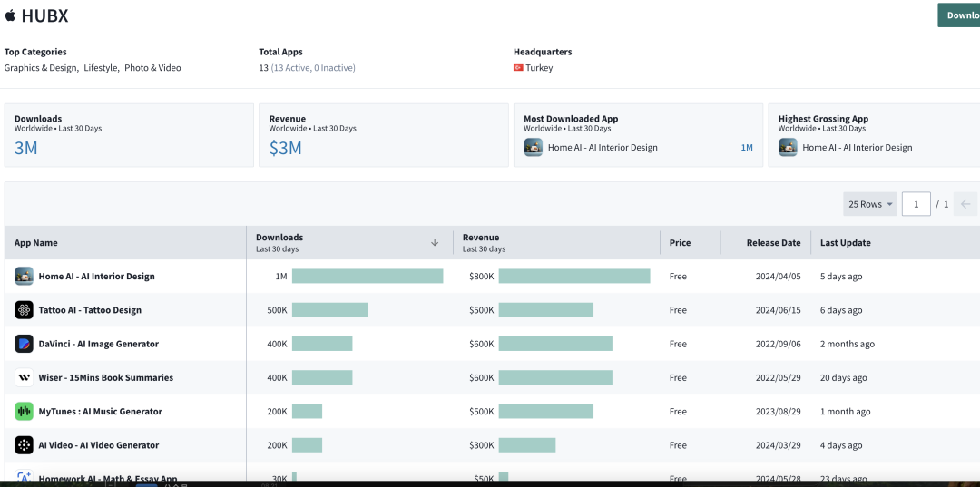Image resolution: width=980 pixels, height=487 pixels.
Task: Open the 13 Active, 0 Inactive link
Action: [313, 68]
